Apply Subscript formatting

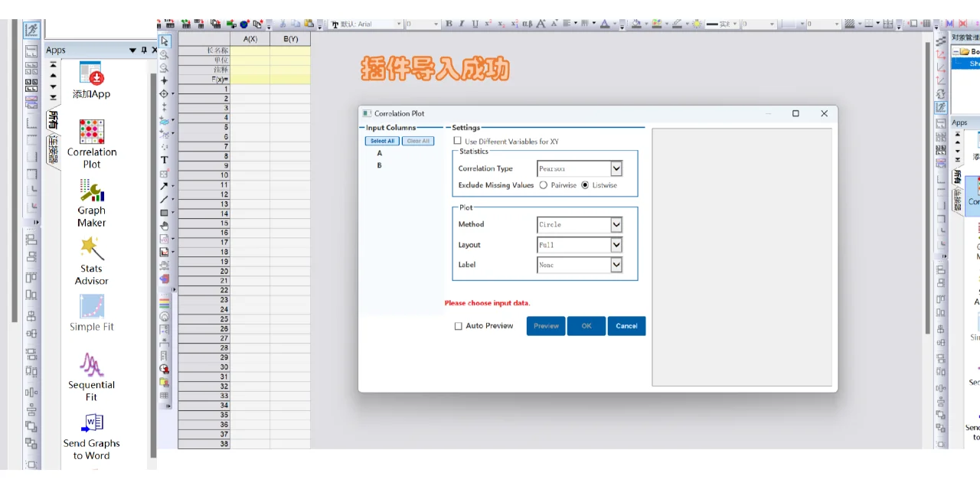501,24
